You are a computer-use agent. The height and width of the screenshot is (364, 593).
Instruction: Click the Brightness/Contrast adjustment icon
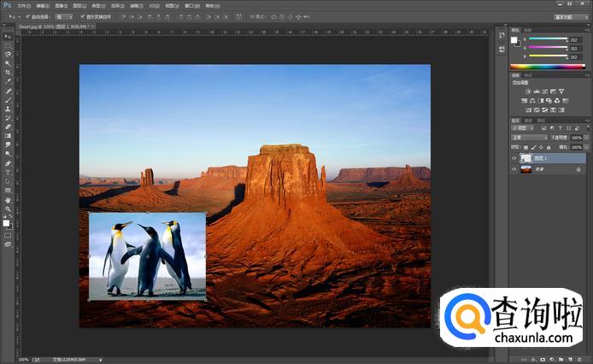(528, 91)
